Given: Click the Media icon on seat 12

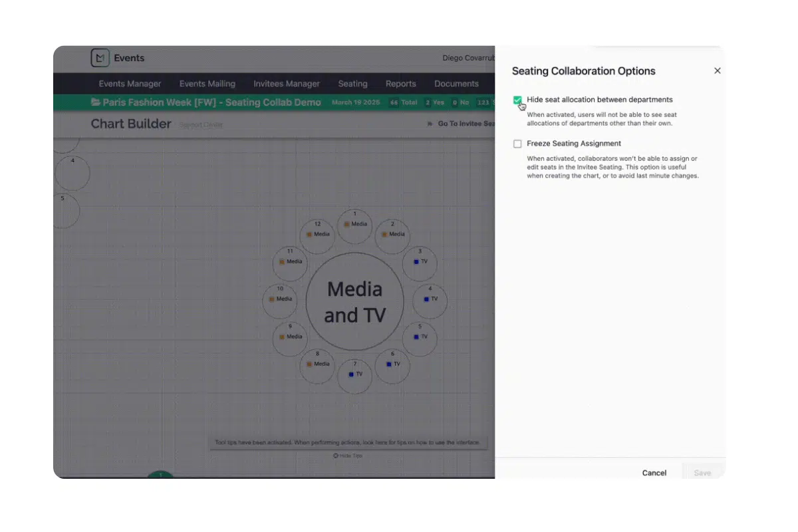Looking at the screenshot, I should tap(309, 234).
